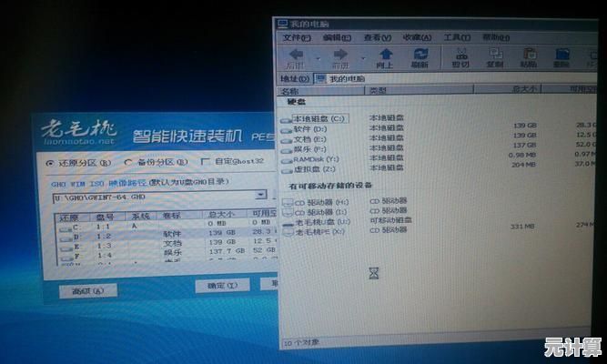Click the 10 个对象 status bar text

tap(302, 342)
